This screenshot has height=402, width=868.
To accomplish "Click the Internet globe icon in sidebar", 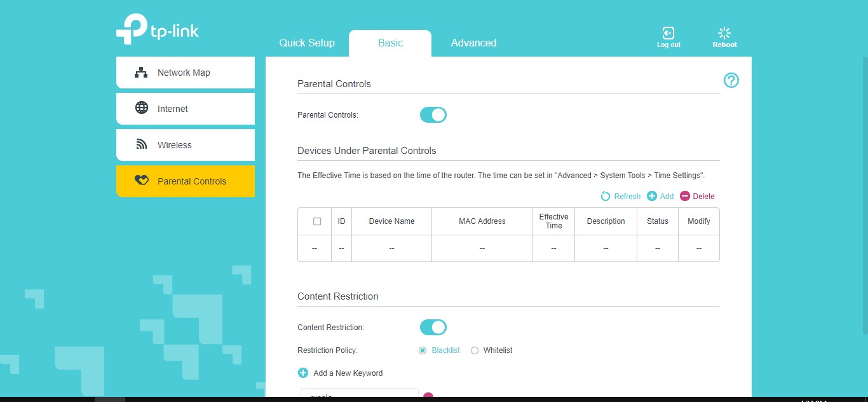I will pos(142,108).
